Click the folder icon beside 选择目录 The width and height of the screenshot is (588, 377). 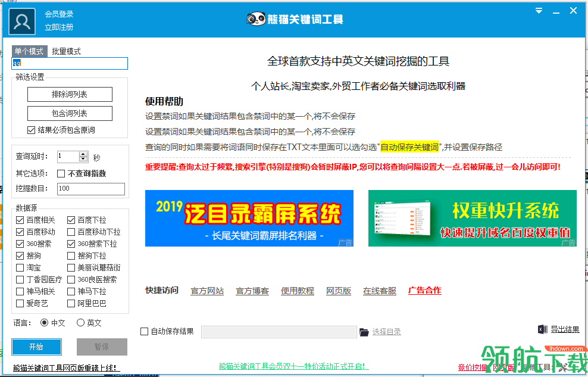tap(364, 332)
